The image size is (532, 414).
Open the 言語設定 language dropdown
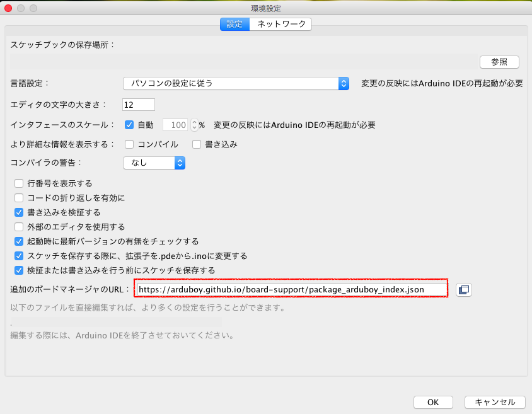[x=236, y=83]
